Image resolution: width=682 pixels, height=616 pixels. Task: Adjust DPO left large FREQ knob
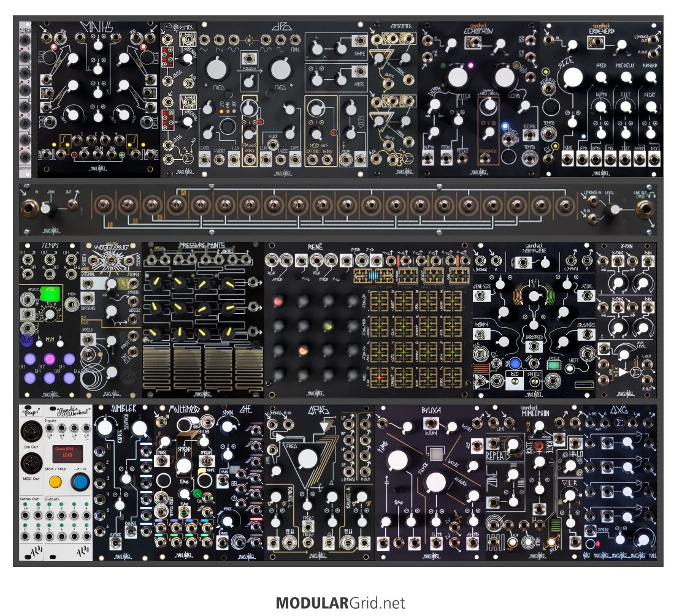[216, 69]
